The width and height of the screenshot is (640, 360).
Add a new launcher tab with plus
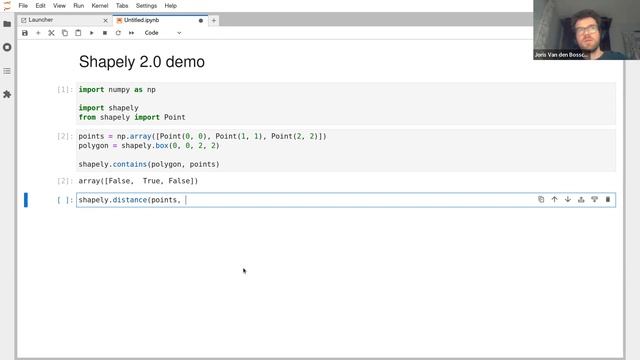(213, 20)
